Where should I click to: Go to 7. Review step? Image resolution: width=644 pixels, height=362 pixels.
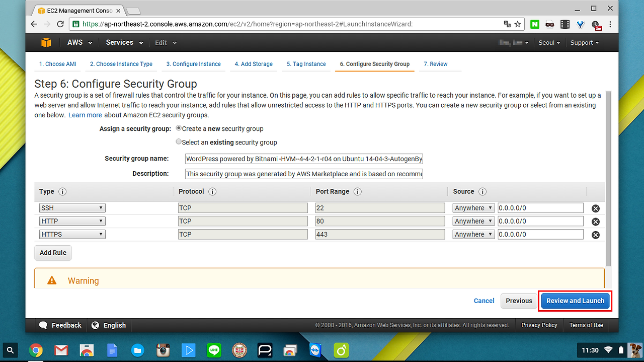coord(436,64)
